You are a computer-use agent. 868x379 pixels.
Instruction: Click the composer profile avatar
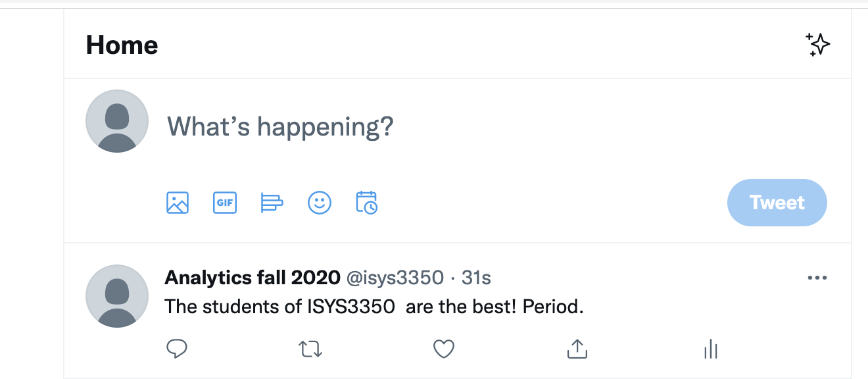point(117,122)
